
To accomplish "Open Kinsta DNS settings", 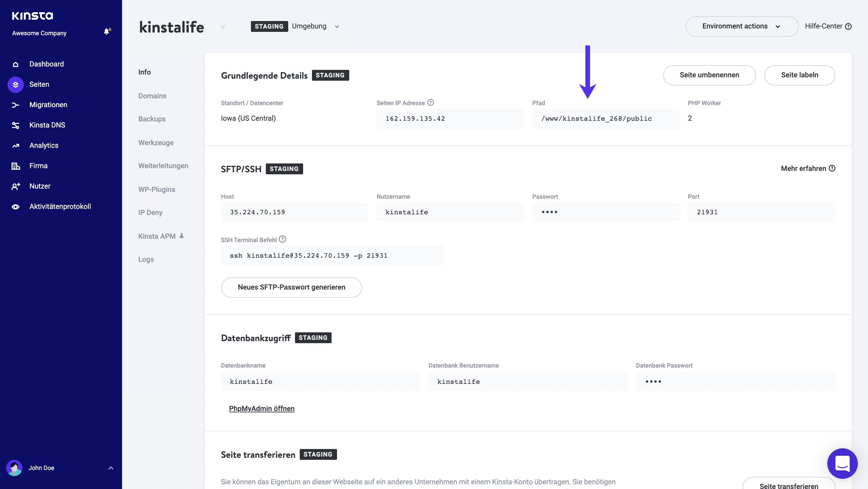I will (47, 125).
